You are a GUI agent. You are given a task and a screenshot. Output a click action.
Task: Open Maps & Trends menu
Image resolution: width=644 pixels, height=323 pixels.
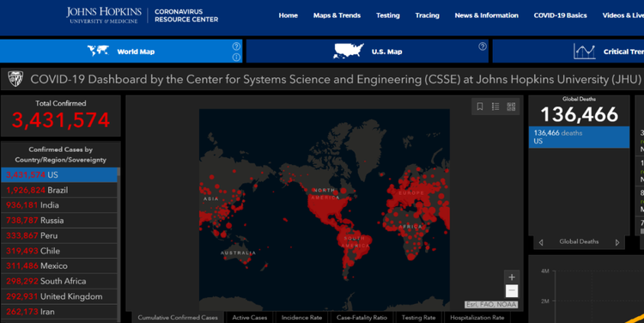[337, 15]
